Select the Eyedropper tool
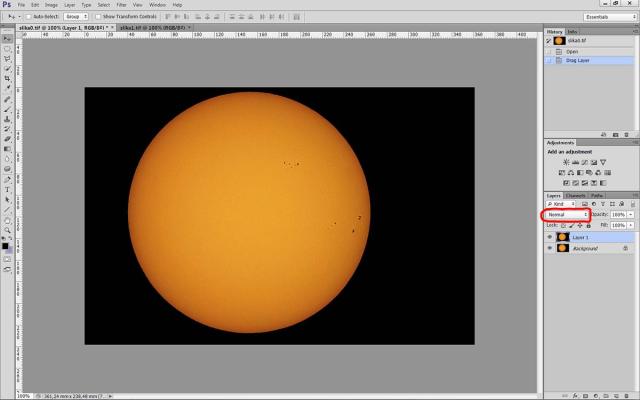640x400 pixels. (x=7, y=88)
